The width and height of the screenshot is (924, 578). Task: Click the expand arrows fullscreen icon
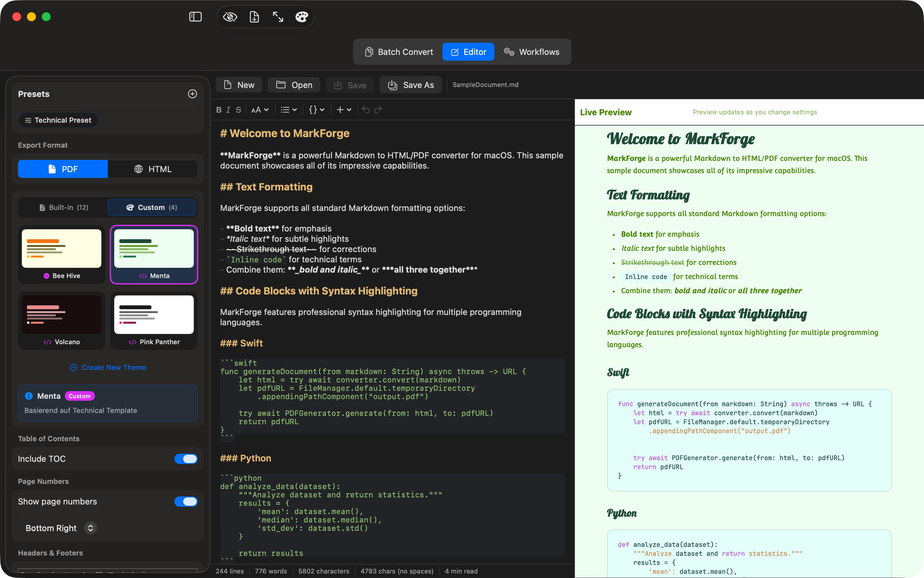pyautogui.click(x=278, y=17)
